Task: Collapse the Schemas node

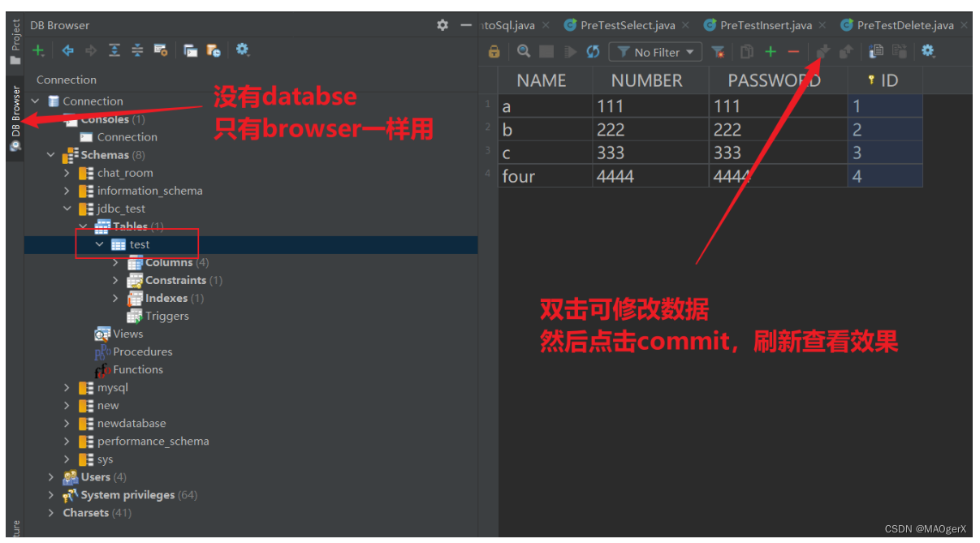Action: pos(51,155)
